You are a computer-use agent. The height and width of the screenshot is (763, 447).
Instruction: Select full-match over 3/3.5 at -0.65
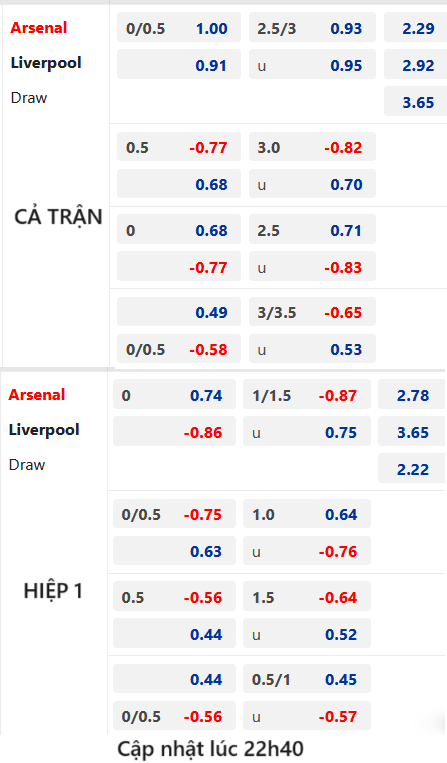312,311
